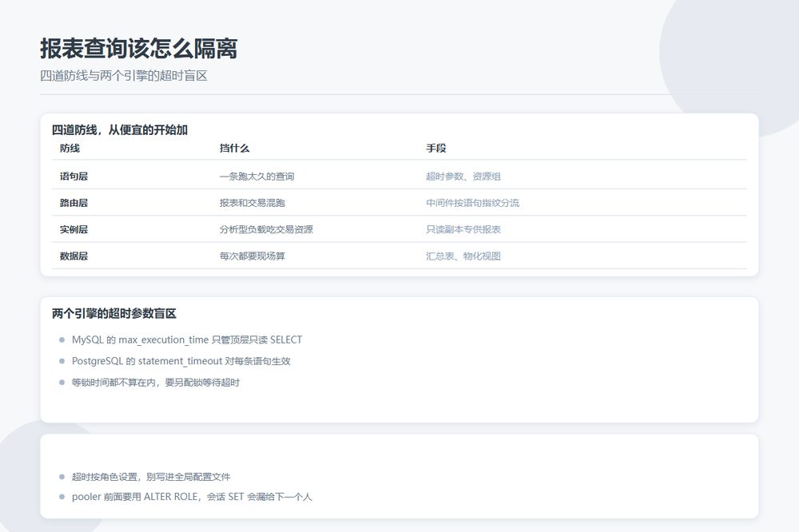Select the bullet 超时按角色设置，别写进全局配置文件
799x532 pixels.
(151, 477)
